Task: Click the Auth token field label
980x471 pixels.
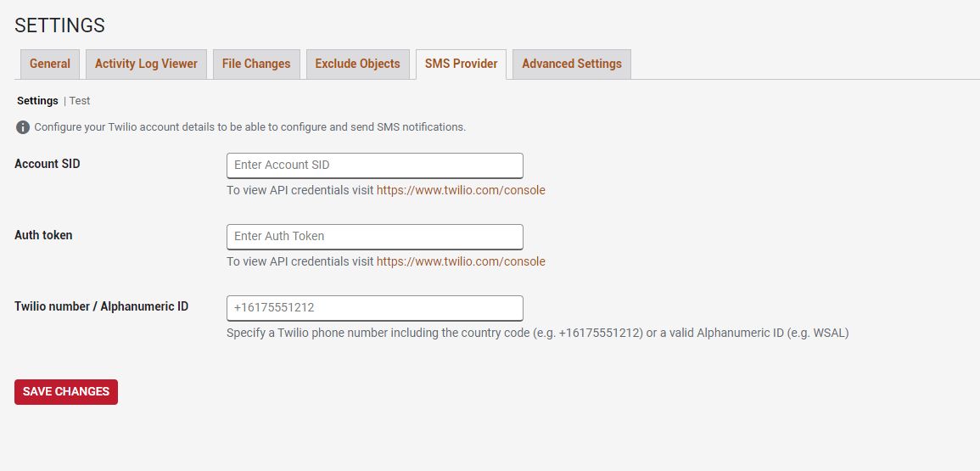Action: coord(43,235)
